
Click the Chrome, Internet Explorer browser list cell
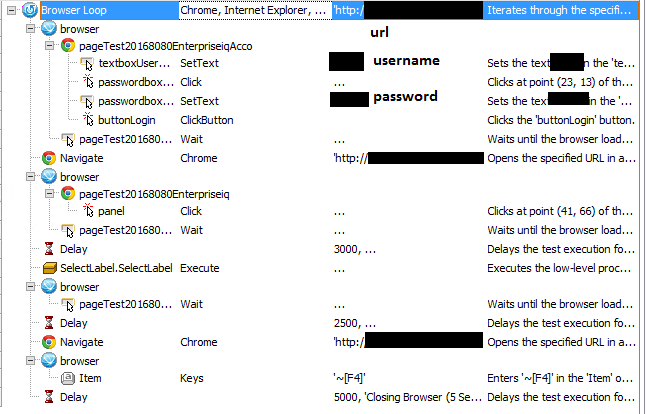(x=255, y=10)
